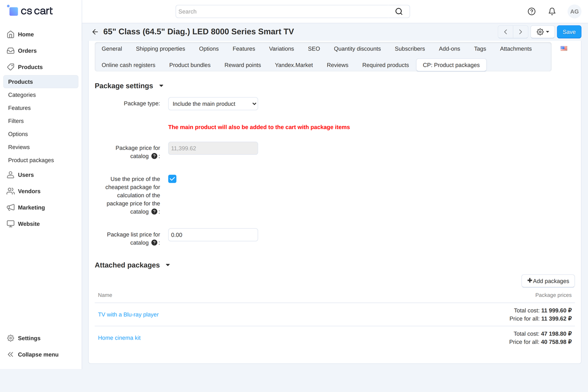Switch to the General tab
588x392 pixels.
click(x=112, y=49)
